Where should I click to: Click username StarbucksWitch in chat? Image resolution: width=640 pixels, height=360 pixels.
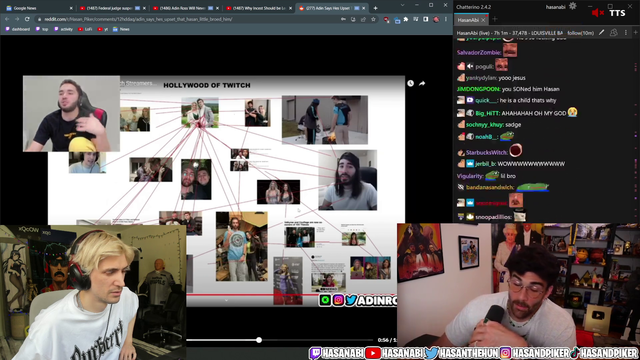tap(487, 152)
